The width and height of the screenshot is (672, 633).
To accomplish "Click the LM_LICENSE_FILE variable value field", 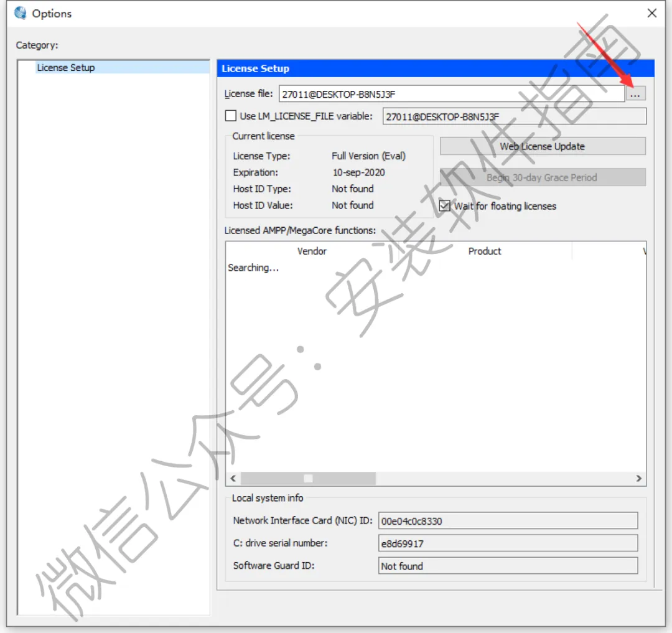I will [515, 116].
